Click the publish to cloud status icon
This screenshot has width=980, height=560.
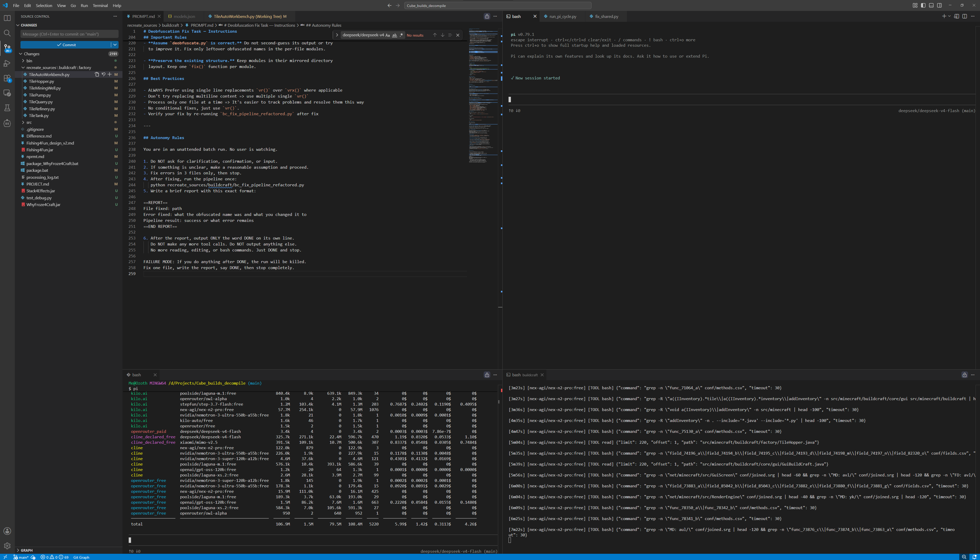(x=33, y=557)
